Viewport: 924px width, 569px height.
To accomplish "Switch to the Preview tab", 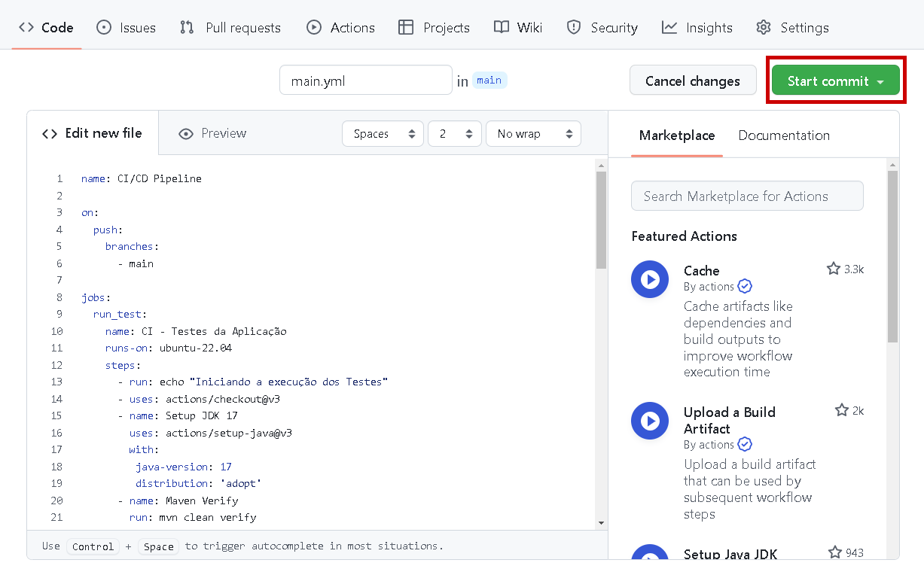I will 212,133.
